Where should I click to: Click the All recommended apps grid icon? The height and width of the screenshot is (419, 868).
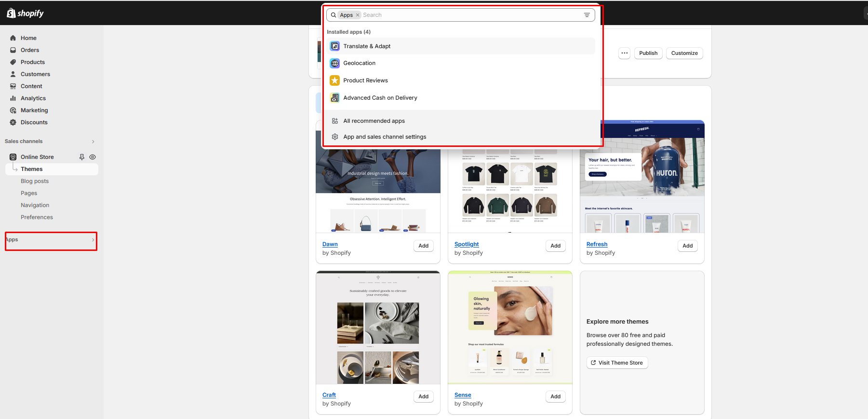(x=335, y=121)
